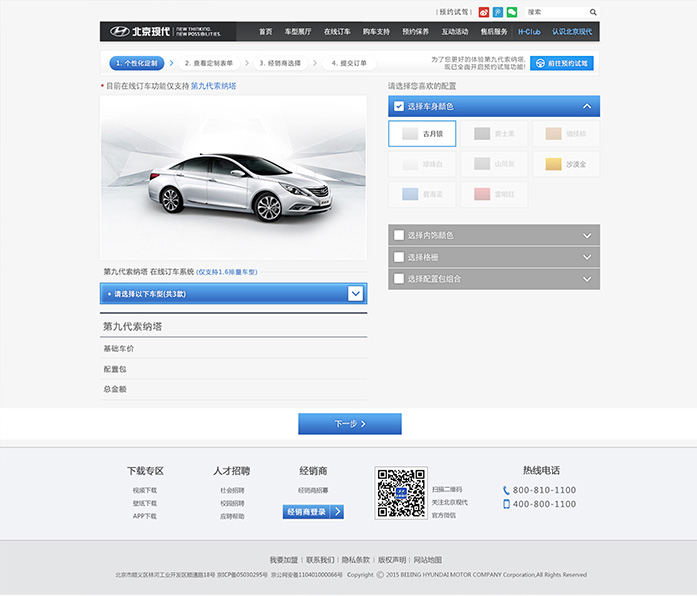Screen dimensions: 697x596
Task: Collapse the 选择车身颜色 panel chevron
Action: [x=587, y=106]
